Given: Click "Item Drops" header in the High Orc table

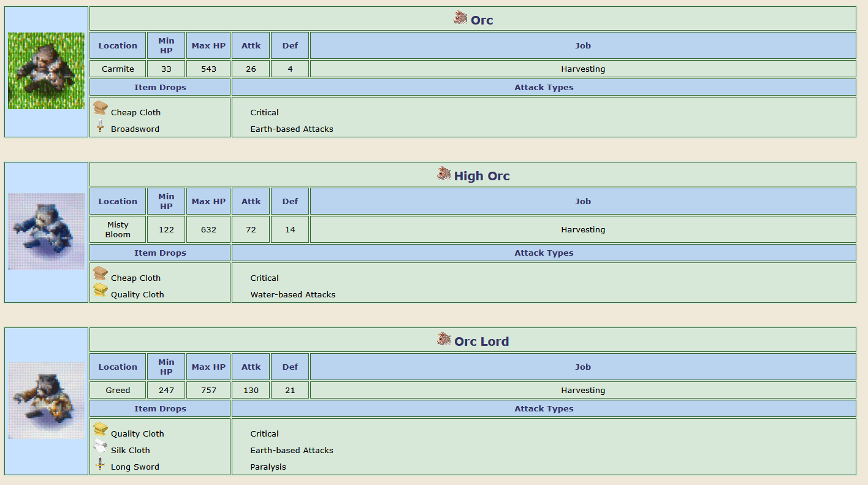Looking at the screenshot, I should coord(160,253).
